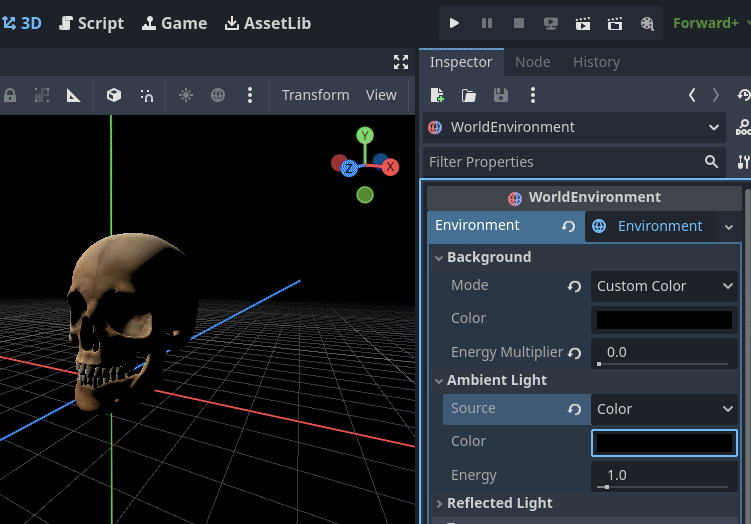Create a new resource in Inspector
Viewport: 751px width, 524px height.
tap(437, 95)
